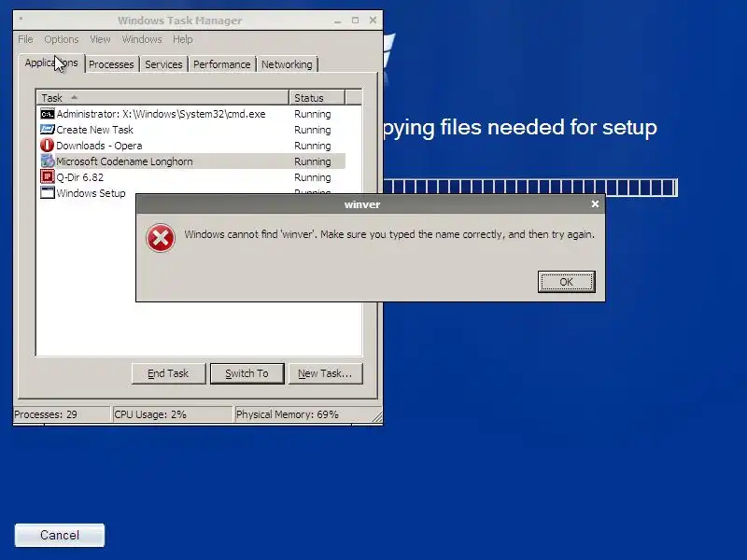Click the Create New Task icon

click(x=48, y=130)
